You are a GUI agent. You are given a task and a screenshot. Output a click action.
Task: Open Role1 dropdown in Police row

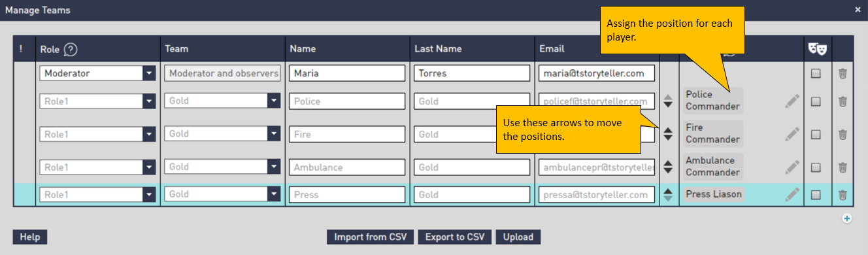coord(149,101)
